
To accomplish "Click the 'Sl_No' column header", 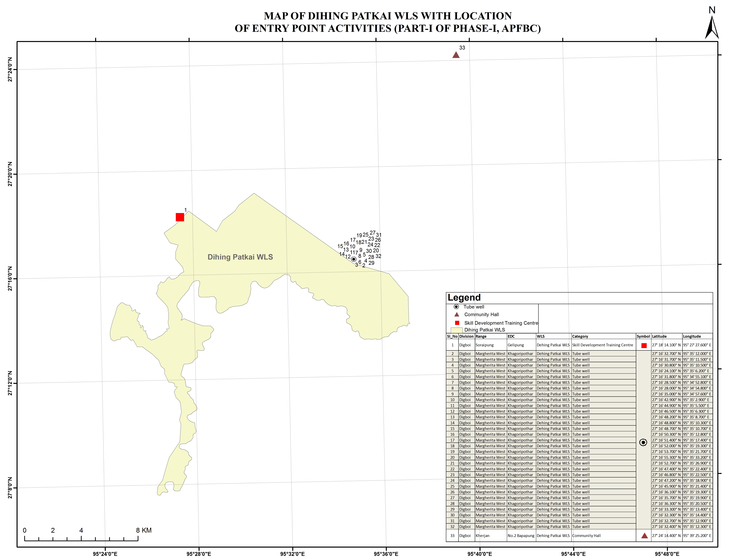I will coord(452,336).
